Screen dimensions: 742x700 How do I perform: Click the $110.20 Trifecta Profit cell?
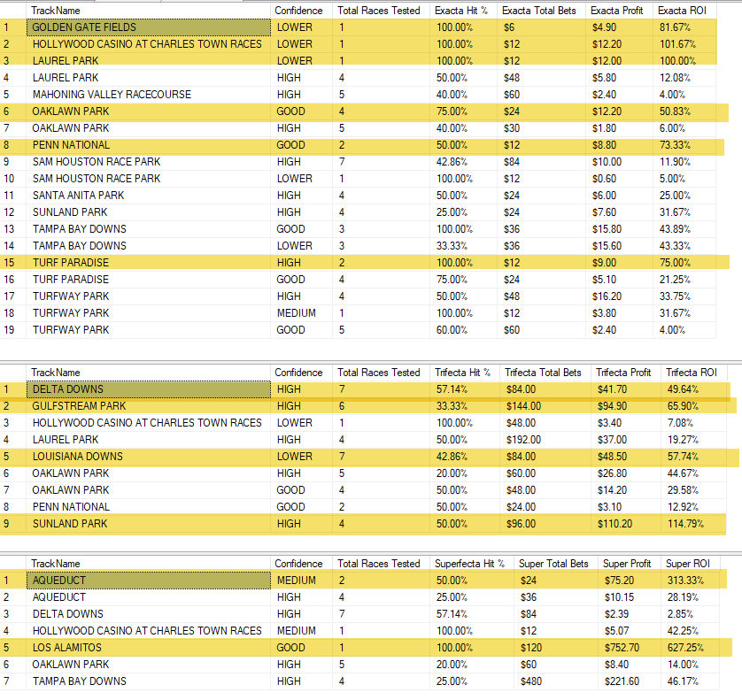626,524
